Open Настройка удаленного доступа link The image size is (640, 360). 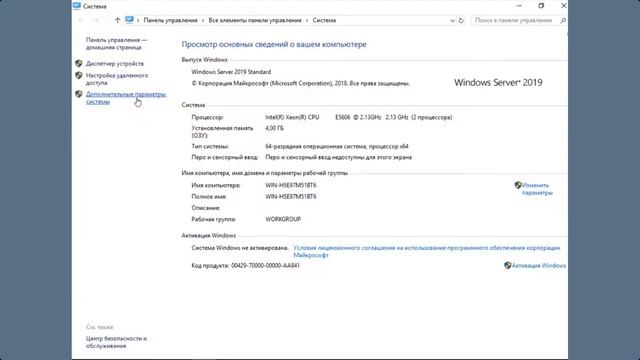click(x=117, y=79)
